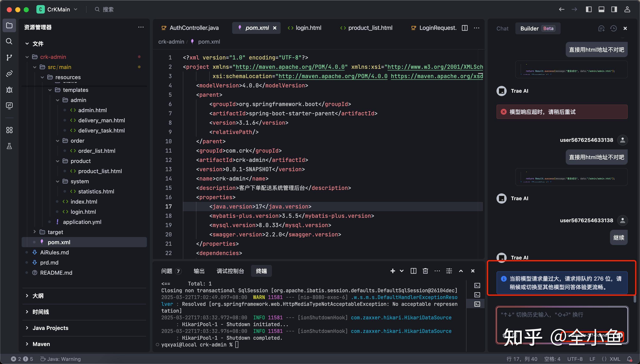Switch to the Chat tab

pos(502,29)
